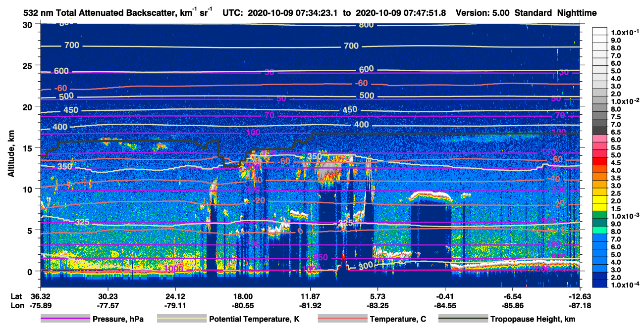Click the 'Lon' row label
Viewport: 644px width, 330px height.
tap(17, 305)
